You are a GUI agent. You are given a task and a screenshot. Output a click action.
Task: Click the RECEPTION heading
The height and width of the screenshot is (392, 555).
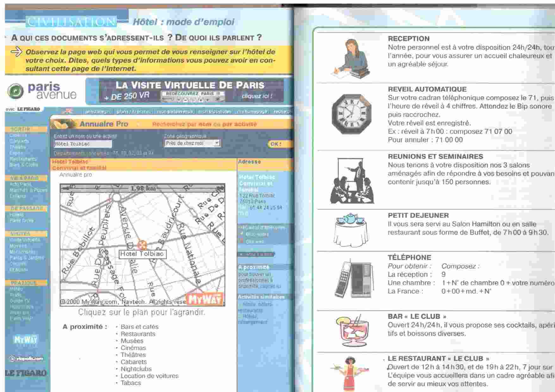[x=408, y=39]
